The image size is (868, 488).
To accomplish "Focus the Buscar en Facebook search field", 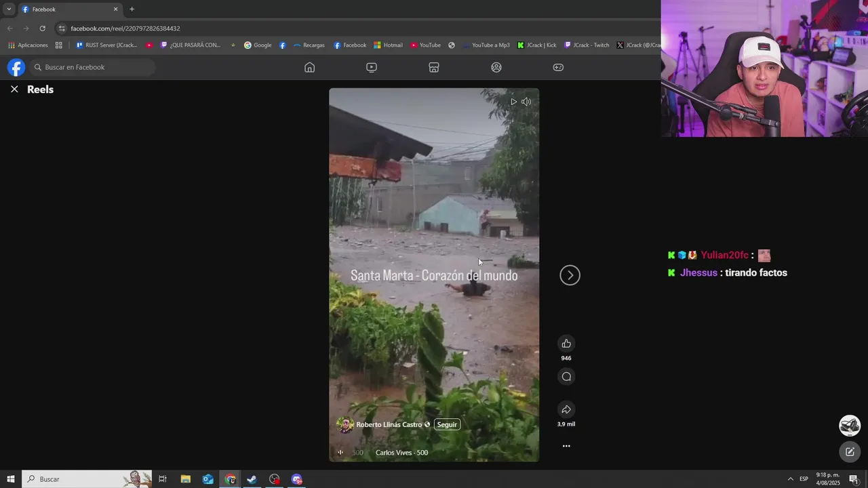I will tap(93, 67).
